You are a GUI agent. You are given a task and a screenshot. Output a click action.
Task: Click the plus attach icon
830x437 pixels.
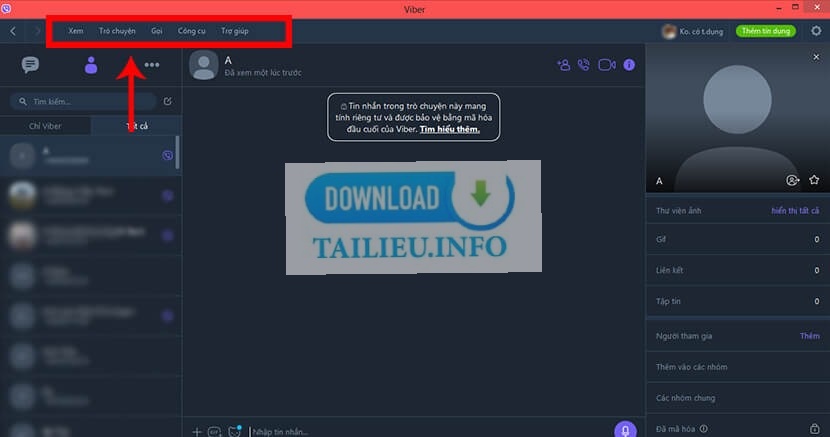tap(196, 432)
